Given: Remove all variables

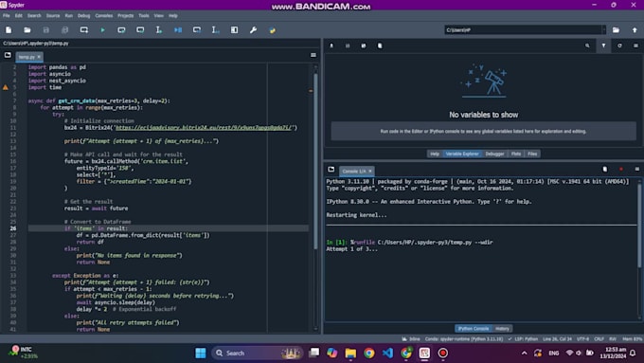Looking at the screenshot, I should click(380, 45).
